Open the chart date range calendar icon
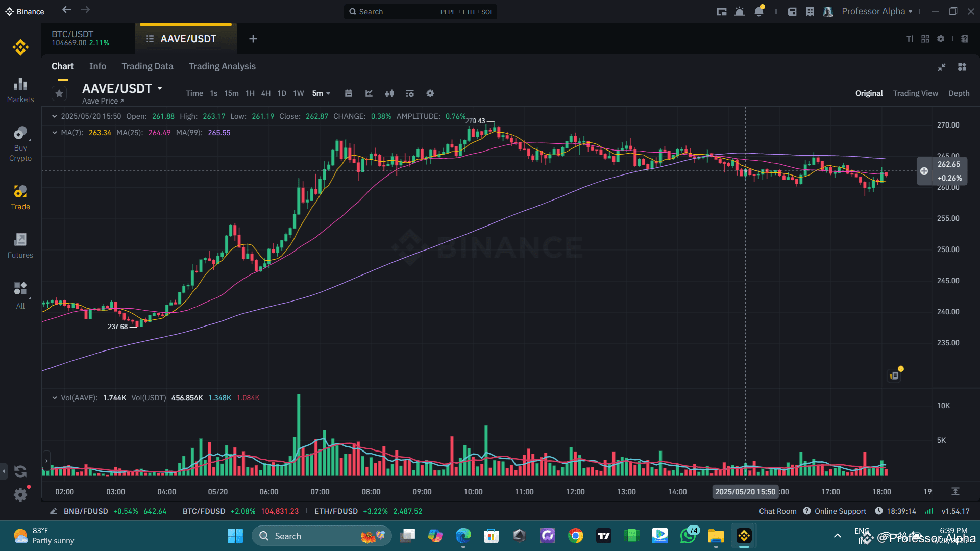The width and height of the screenshot is (980, 551). point(349,93)
